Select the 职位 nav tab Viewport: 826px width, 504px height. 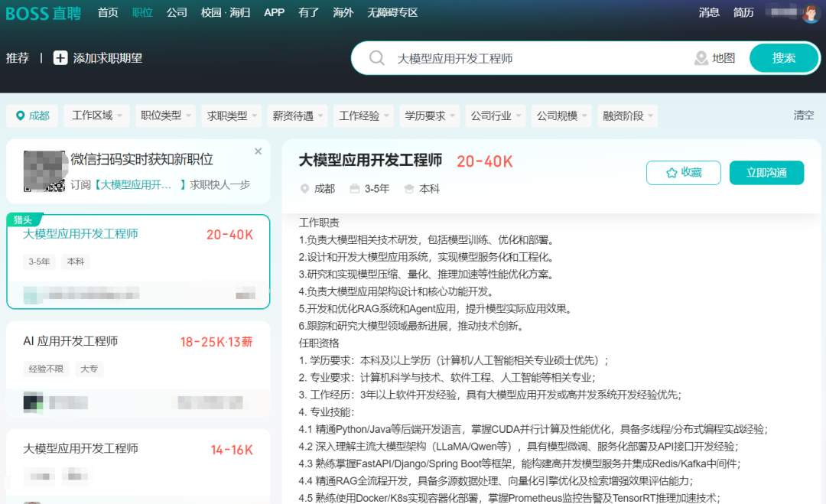(x=142, y=13)
